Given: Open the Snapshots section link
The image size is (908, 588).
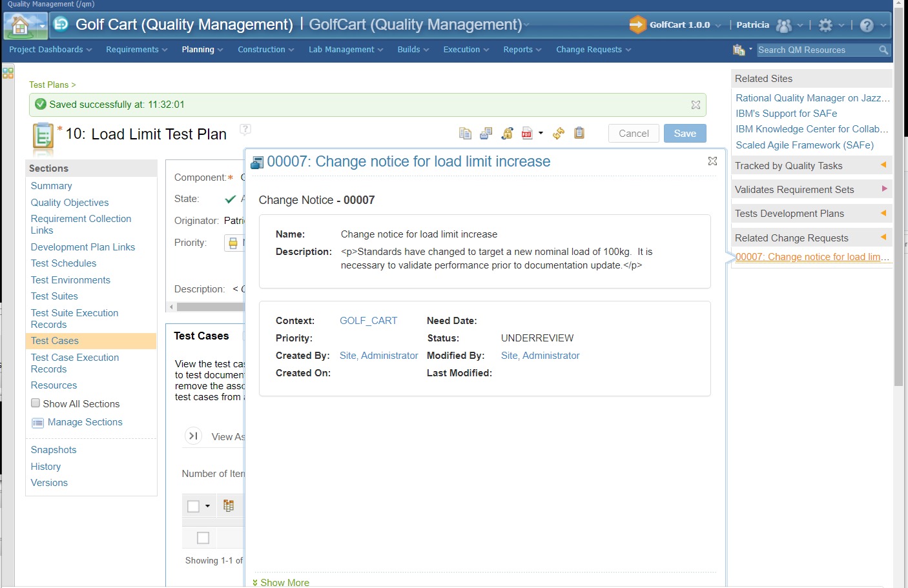Looking at the screenshot, I should tap(54, 450).
